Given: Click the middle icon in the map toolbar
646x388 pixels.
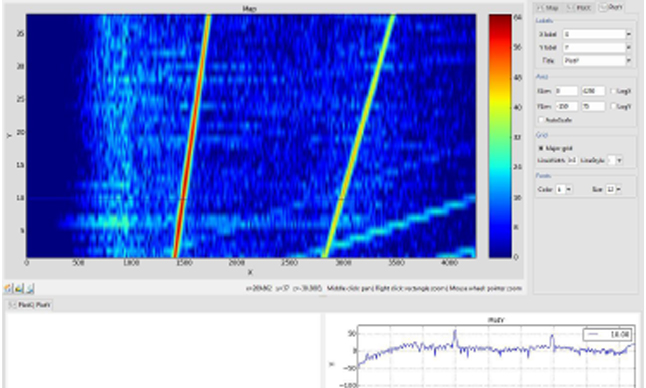Looking at the screenshot, I should (19, 288).
